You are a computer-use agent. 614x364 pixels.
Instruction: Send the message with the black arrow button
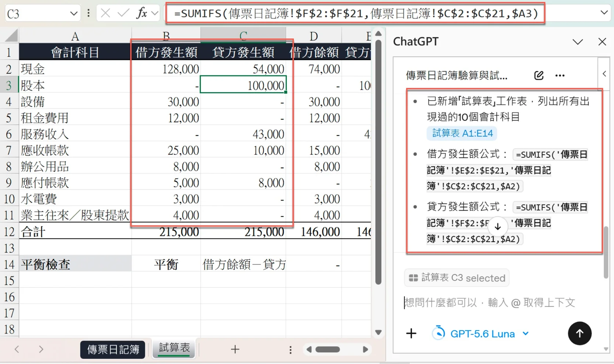click(x=579, y=334)
